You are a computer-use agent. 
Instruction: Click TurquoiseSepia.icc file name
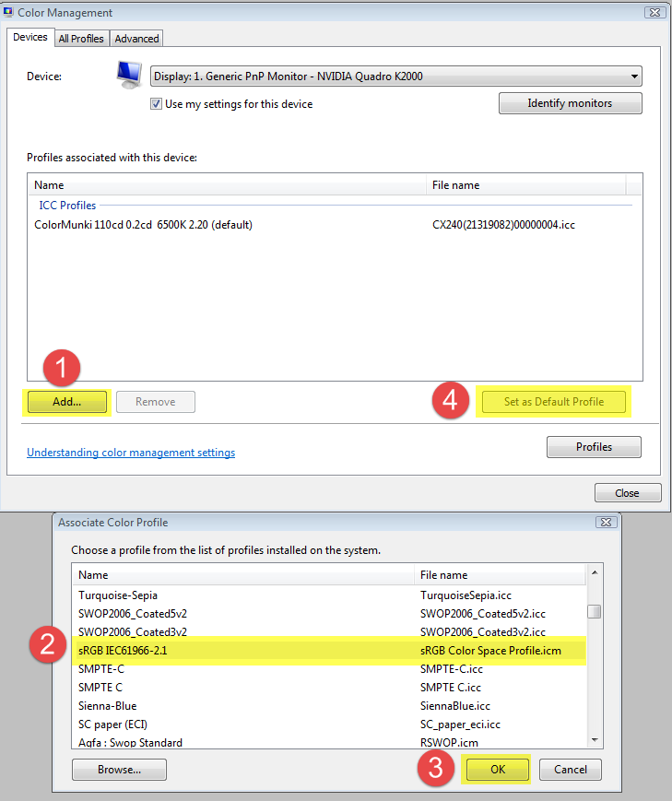tap(466, 595)
